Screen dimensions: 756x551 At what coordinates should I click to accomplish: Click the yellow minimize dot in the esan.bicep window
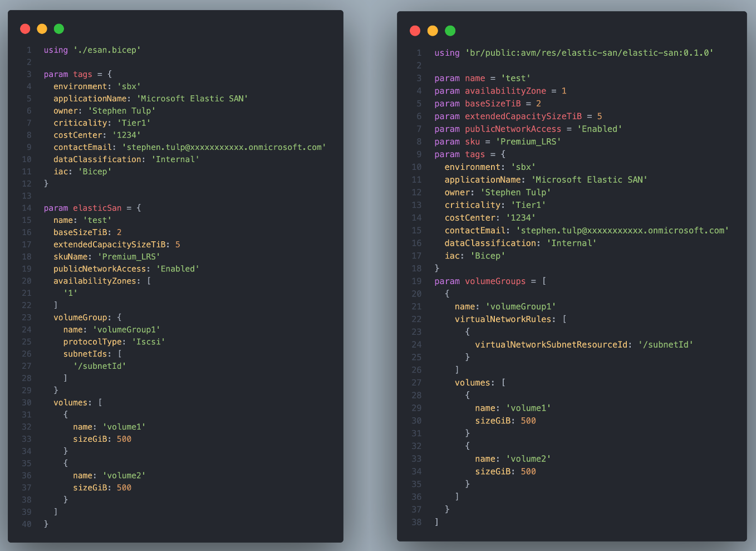42,29
